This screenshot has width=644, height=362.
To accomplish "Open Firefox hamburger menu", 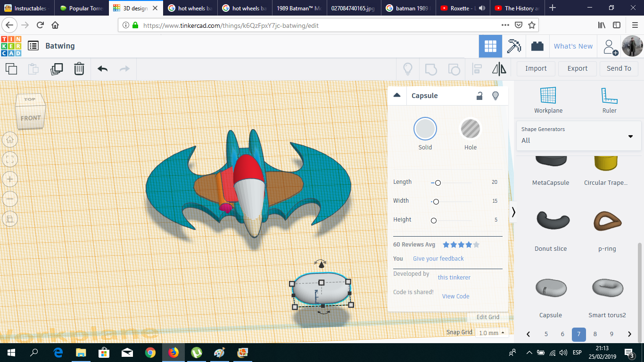I will [x=635, y=25].
